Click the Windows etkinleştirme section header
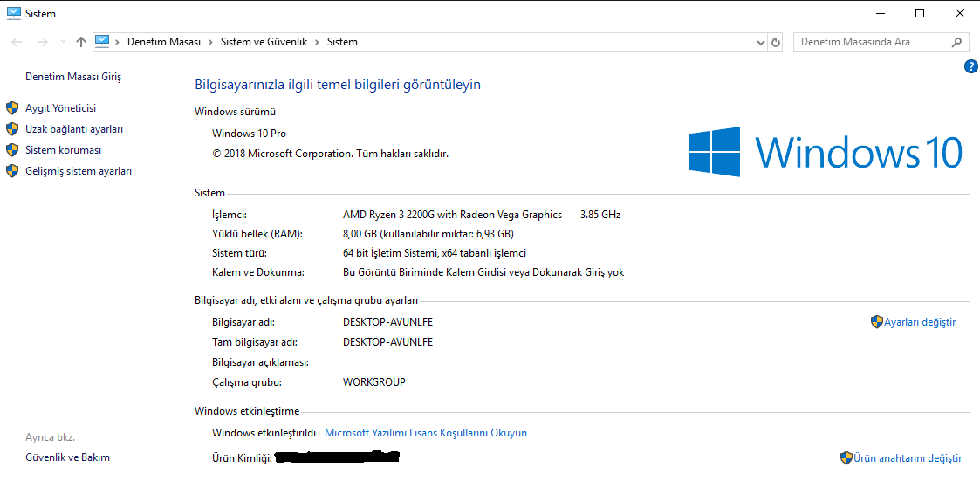Viewport: 980px width, 481px height. pos(248,411)
